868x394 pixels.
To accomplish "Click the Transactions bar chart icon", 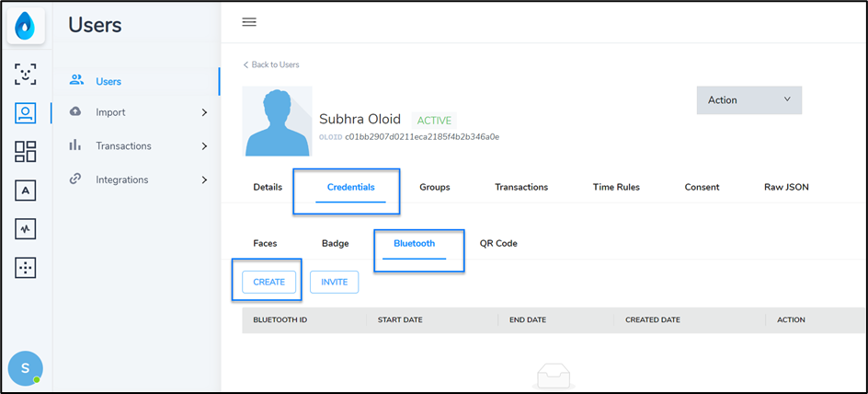I will [x=74, y=145].
